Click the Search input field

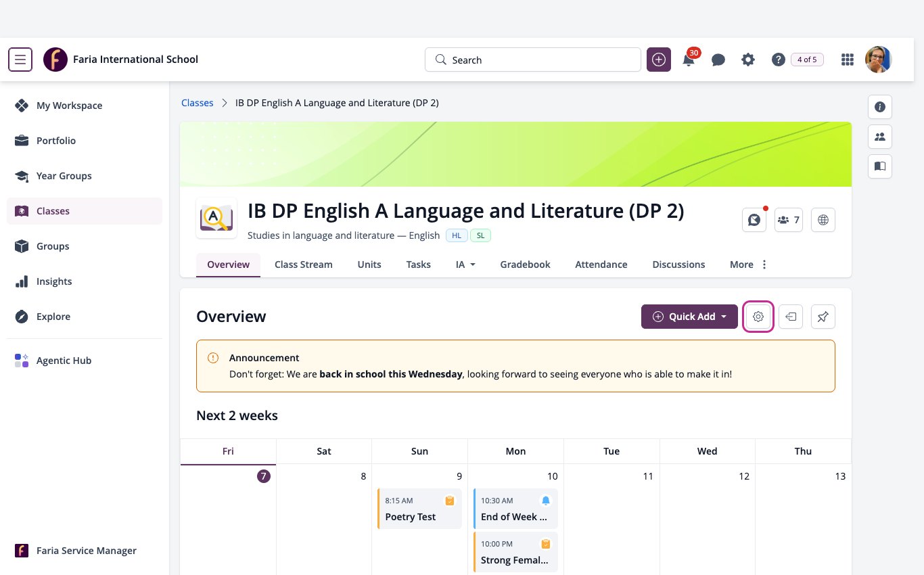click(x=533, y=60)
